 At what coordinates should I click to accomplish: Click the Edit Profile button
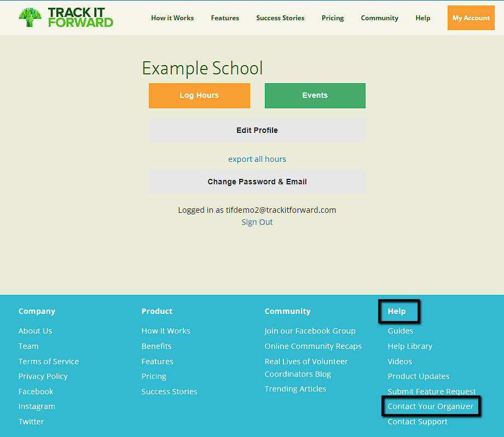[x=257, y=131]
